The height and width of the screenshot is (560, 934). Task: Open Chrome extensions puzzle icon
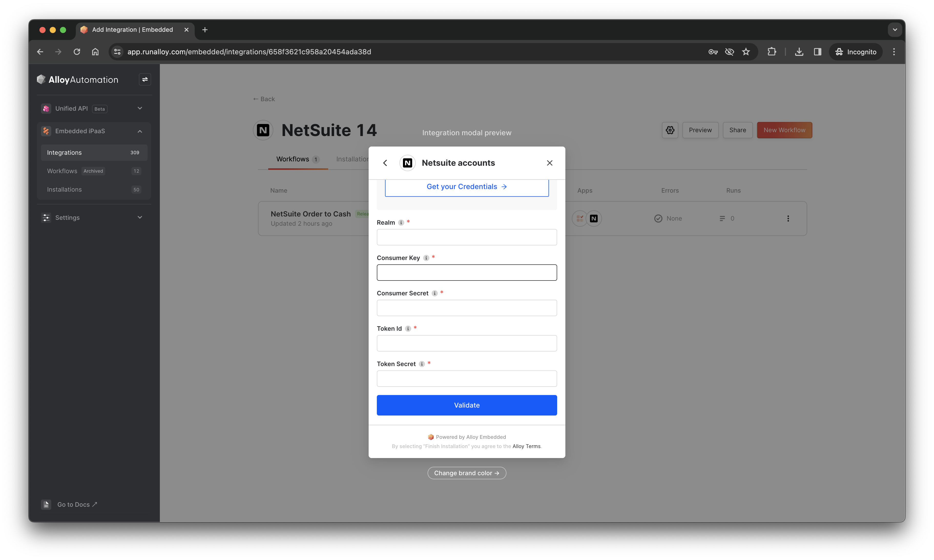772,52
